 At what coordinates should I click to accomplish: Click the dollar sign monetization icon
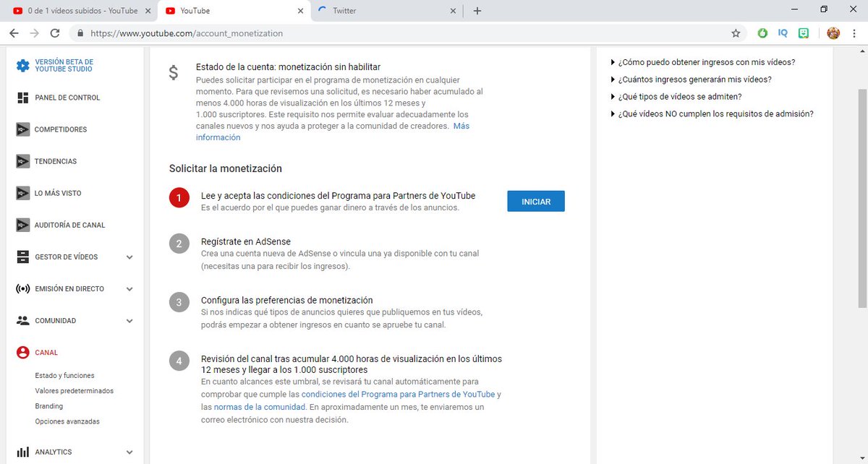173,72
